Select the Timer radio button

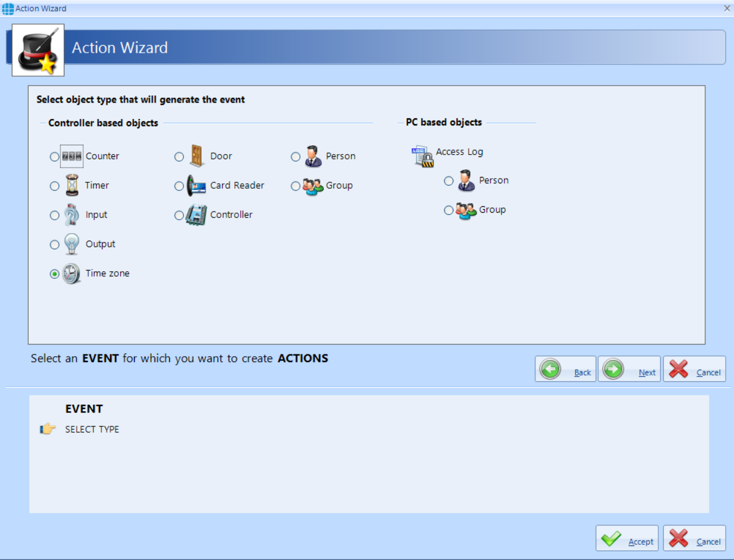[x=54, y=186]
